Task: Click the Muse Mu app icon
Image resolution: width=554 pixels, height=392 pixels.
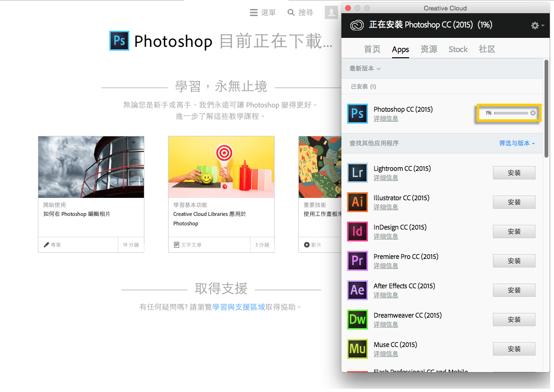Action: 357,348
